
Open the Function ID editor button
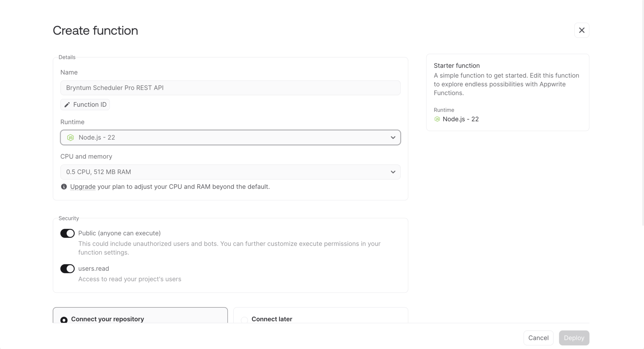pyautogui.click(x=85, y=104)
